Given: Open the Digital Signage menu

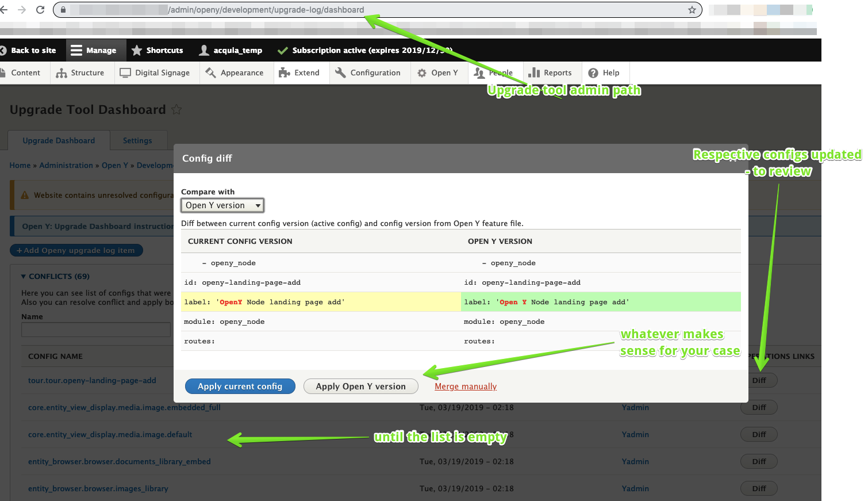Looking at the screenshot, I should pos(155,72).
